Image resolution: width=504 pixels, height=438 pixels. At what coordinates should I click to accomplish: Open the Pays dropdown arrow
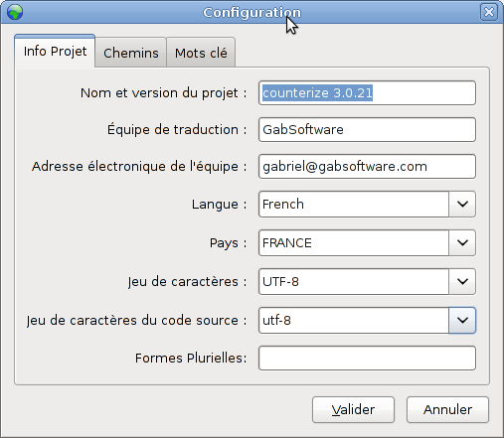pyautogui.click(x=462, y=242)
